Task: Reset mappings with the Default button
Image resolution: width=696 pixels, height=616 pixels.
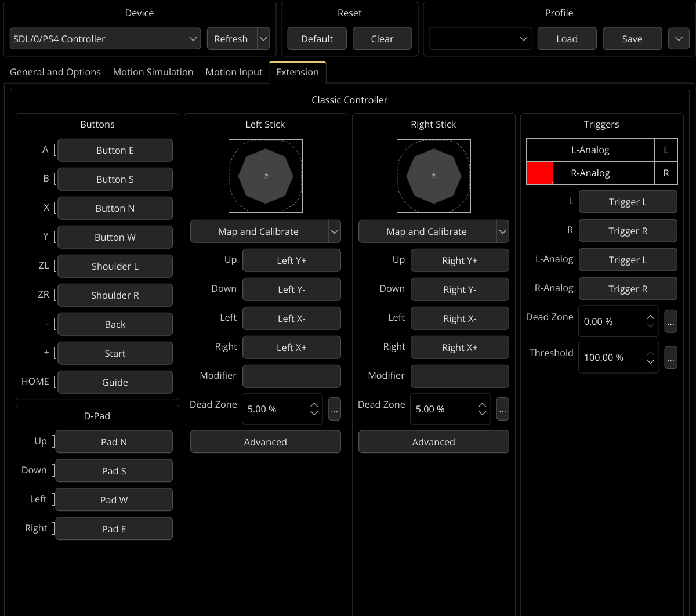Action: pos(317,39)
